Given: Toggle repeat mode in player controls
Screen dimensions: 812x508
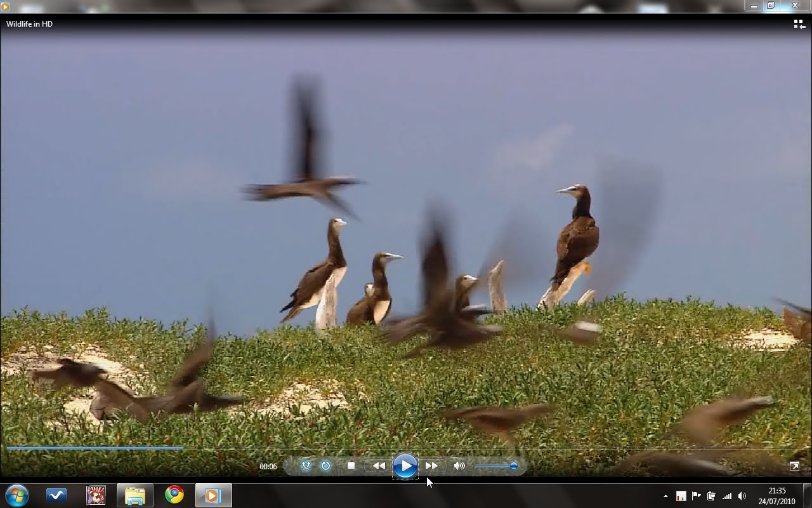Looking at the screenshot, I should (x=325, y=466).
